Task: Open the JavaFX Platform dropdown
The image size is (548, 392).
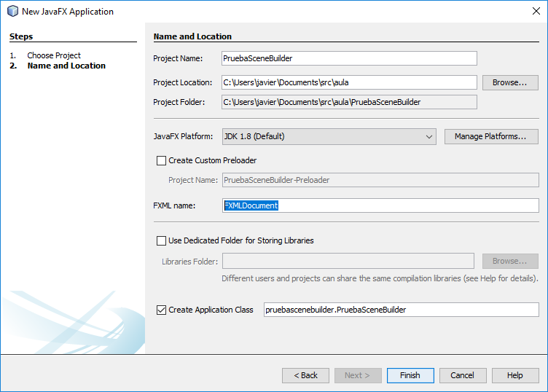Action: pos(329,136)
